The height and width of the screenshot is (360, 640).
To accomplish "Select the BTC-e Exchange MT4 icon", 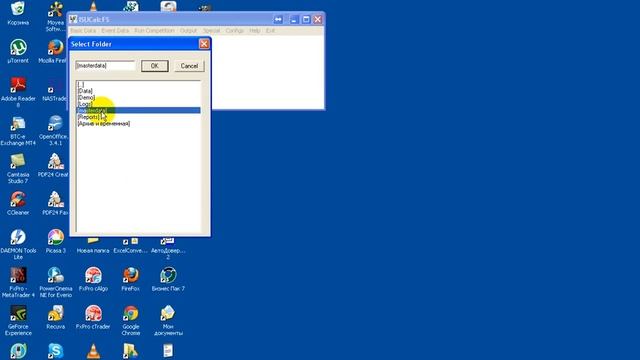I will [18, 131].
